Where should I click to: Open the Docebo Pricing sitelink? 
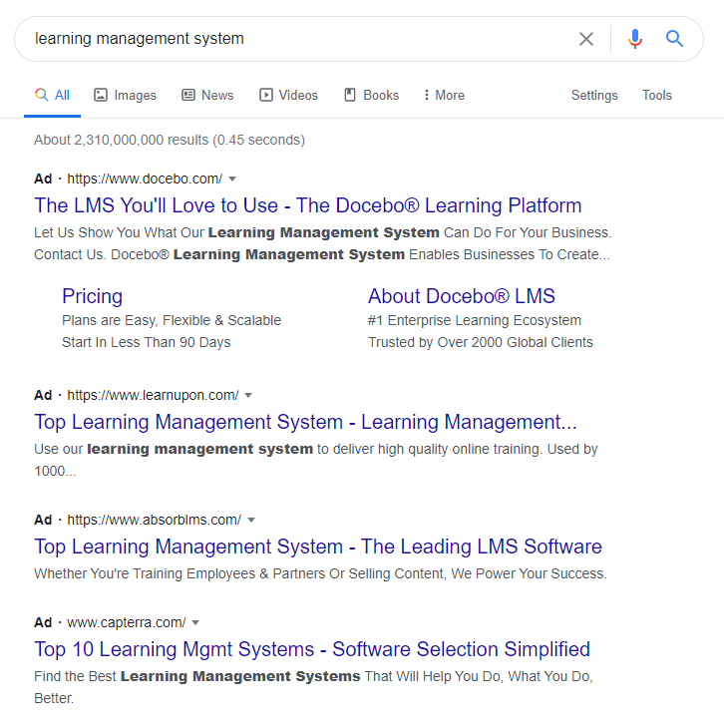92,296
